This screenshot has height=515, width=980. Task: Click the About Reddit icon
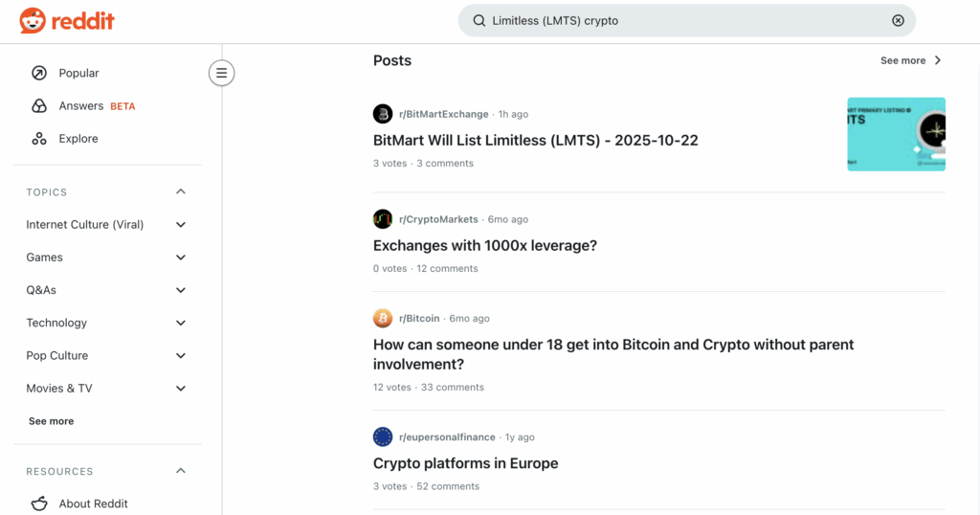click(x=39, y=504)
